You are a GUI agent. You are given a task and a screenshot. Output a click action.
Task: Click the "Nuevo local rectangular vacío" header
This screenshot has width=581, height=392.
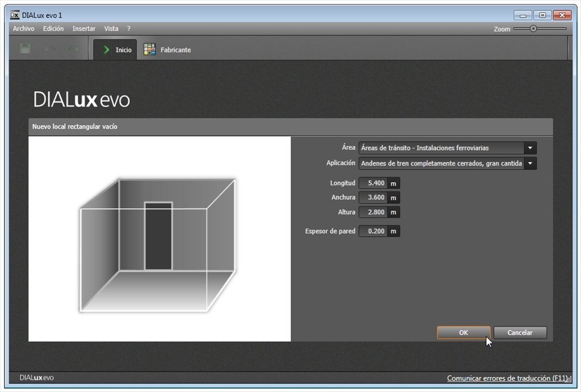coord(75,127)
